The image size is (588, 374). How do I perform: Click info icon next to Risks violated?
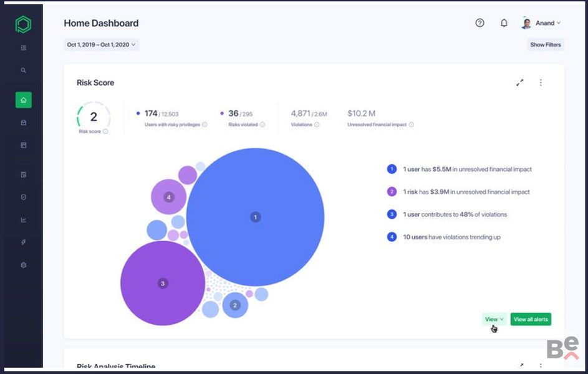(x=263, y=125)
